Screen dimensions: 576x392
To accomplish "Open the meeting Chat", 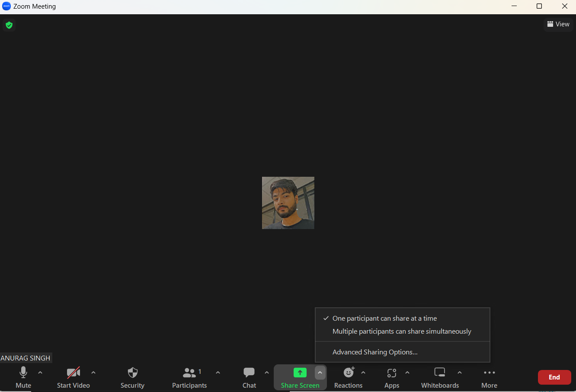I will click(x=249, y=377).
